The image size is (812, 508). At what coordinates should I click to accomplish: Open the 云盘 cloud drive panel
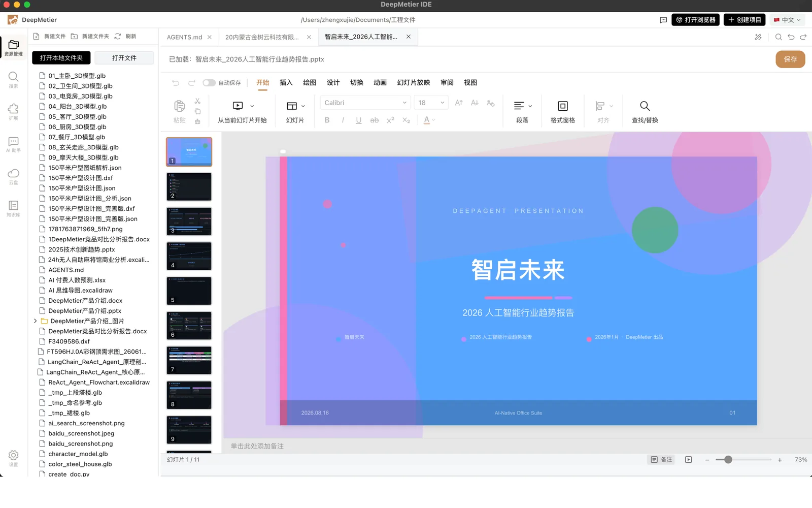pyautogui.click(x=14, y=176)
